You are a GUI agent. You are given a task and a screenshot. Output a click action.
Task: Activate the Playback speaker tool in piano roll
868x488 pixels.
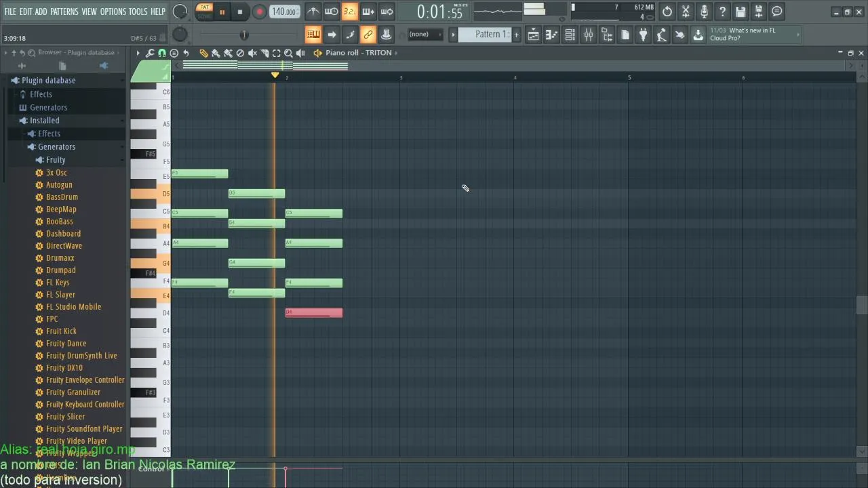(300, 53)
